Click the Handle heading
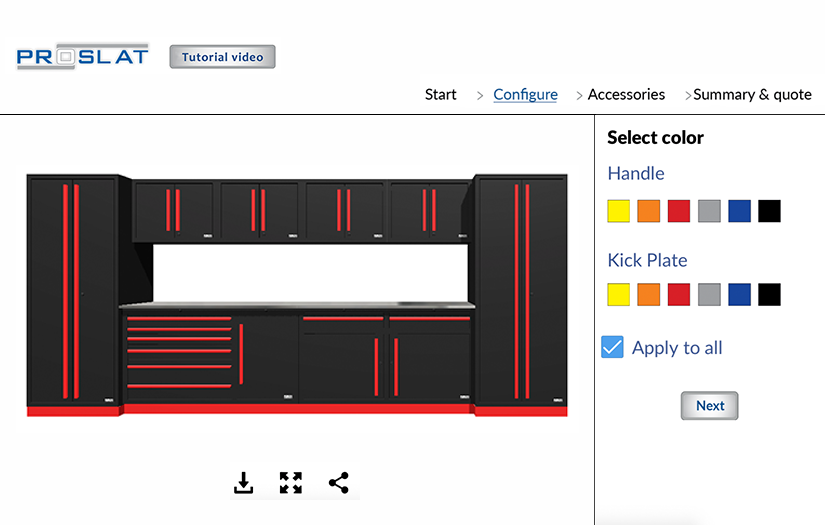Screen dimensions: 825x525 click(x=636, y=174)
